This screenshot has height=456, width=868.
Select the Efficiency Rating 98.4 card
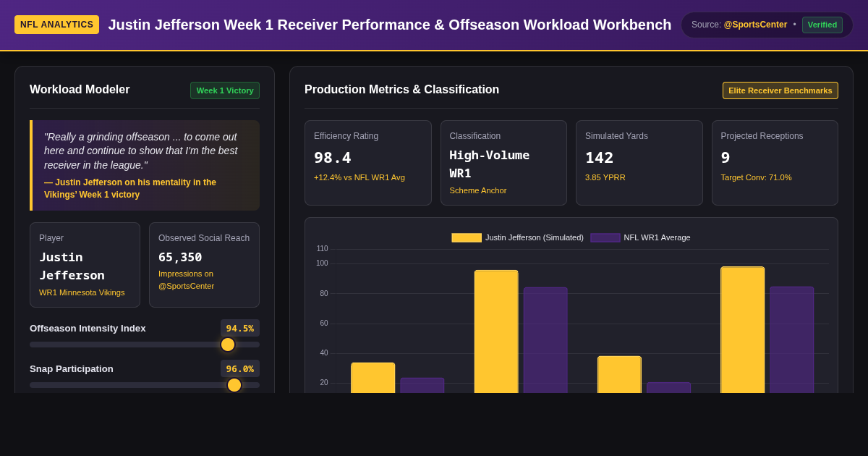pyautogui.click(x=368, y=163)
